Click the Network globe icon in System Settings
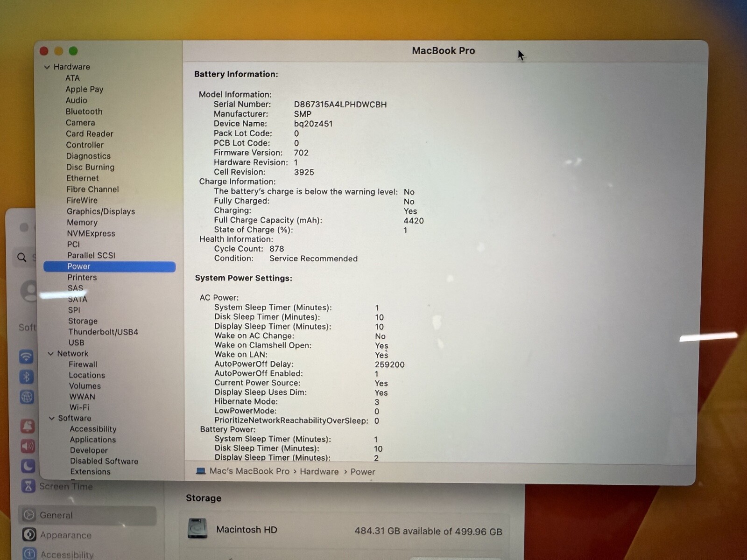 coord(27,397)
